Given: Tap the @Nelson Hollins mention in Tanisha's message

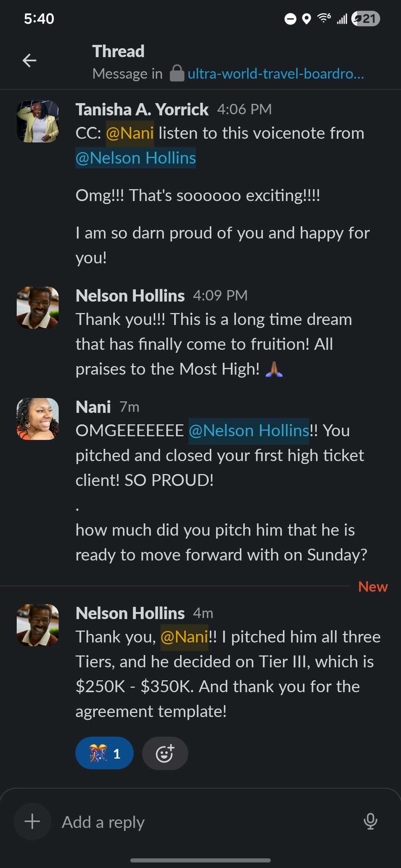Looking at the screenshot, I should [x=136, y=158].
